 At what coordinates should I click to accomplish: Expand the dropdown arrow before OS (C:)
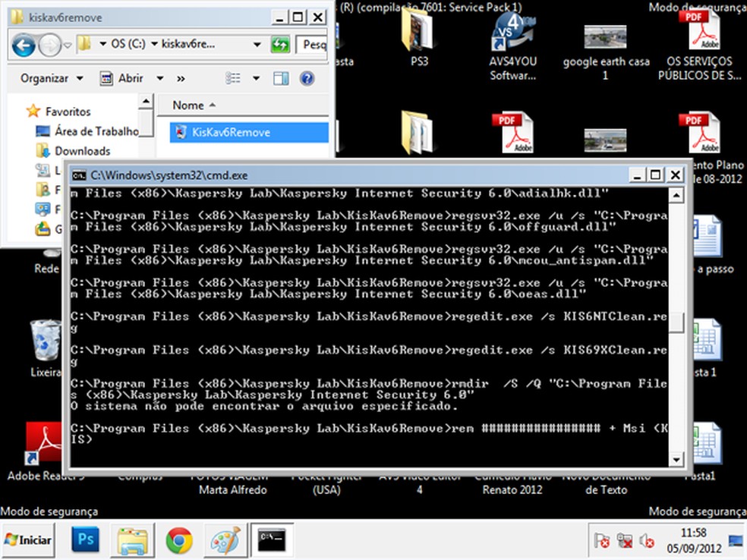pyautogui.click(x=103, y=44)
